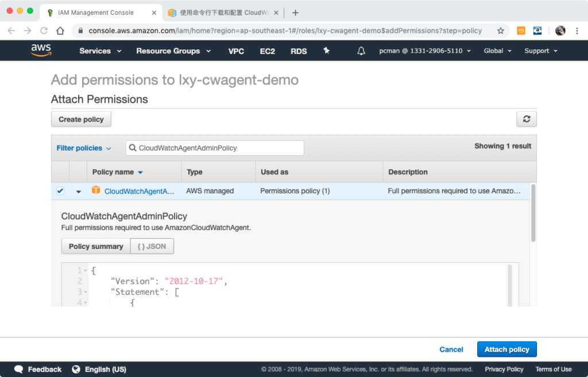This screenshot has height=377, width=588.
Task: Bookmark this page with the star icon
Action: coord(500,31)
